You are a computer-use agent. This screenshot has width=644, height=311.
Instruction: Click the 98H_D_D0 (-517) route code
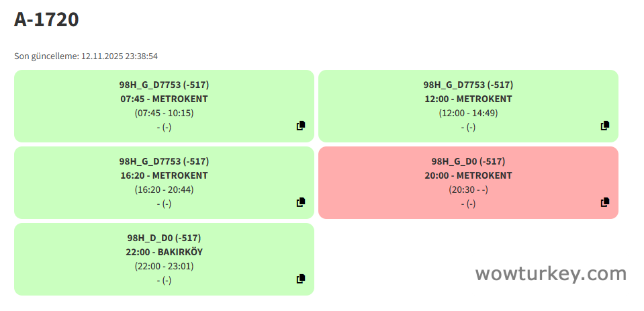[164, 238]
